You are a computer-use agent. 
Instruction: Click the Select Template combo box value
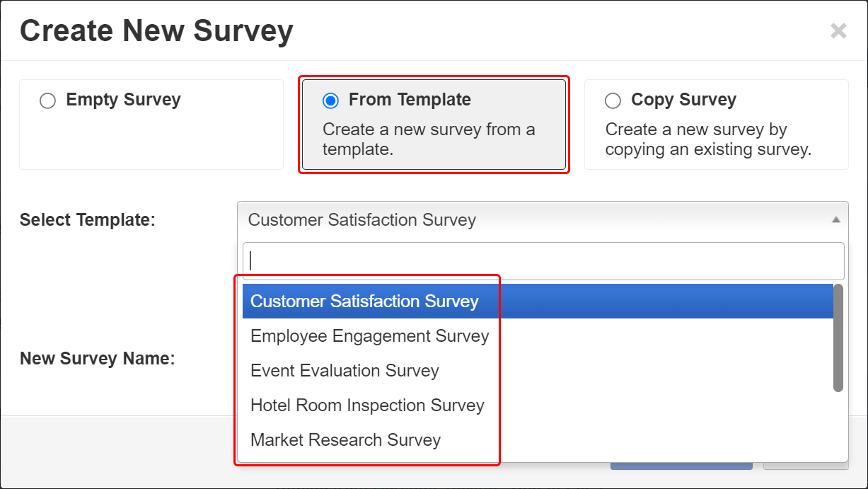tap(361, 220)
